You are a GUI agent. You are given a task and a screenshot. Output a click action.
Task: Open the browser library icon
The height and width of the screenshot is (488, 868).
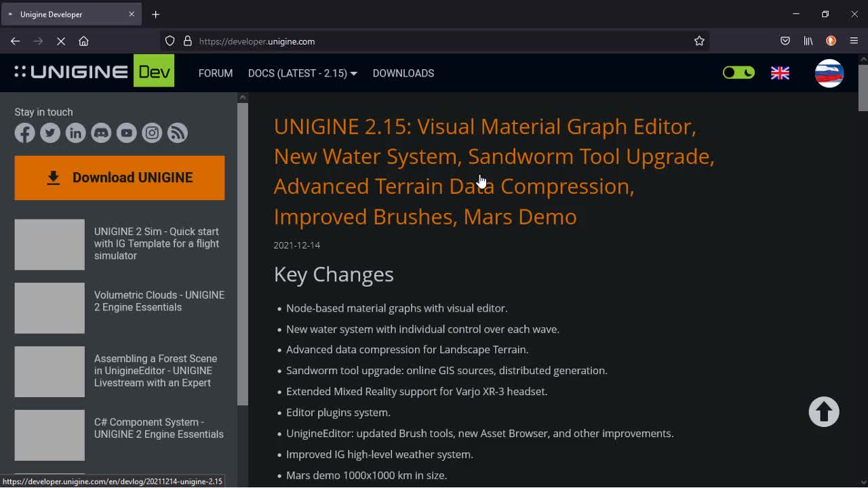click(x=808, y=41)
